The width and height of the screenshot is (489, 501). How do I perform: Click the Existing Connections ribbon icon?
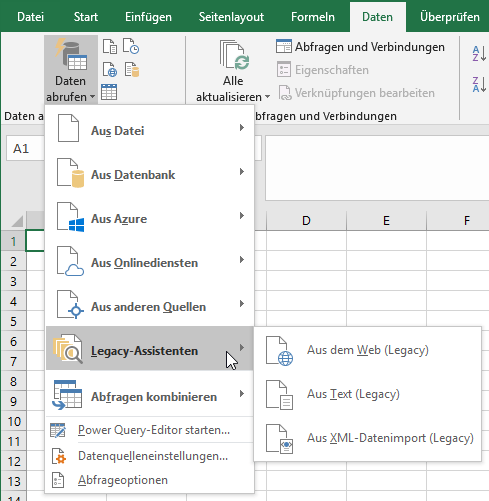pyautogui.click(x=132, y=69)
